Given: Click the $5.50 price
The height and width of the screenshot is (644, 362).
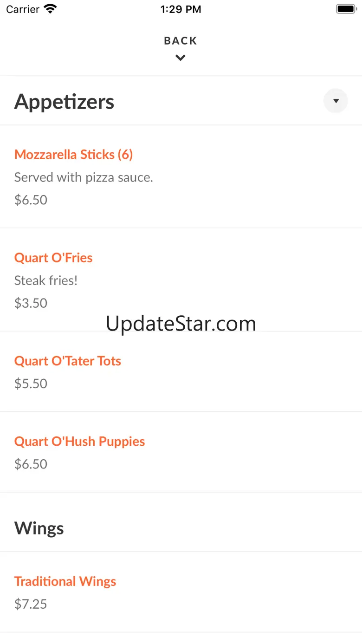Looking at the screenshot, I should click(31, 384).
